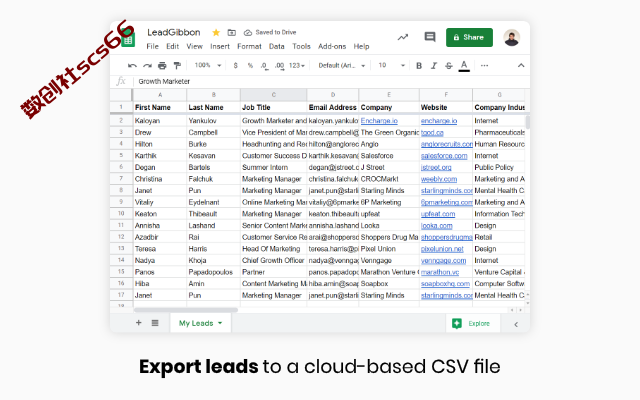This screenshot has height=400, width=640.
Task: Open the Encharge.io company link
Action: 379,121
